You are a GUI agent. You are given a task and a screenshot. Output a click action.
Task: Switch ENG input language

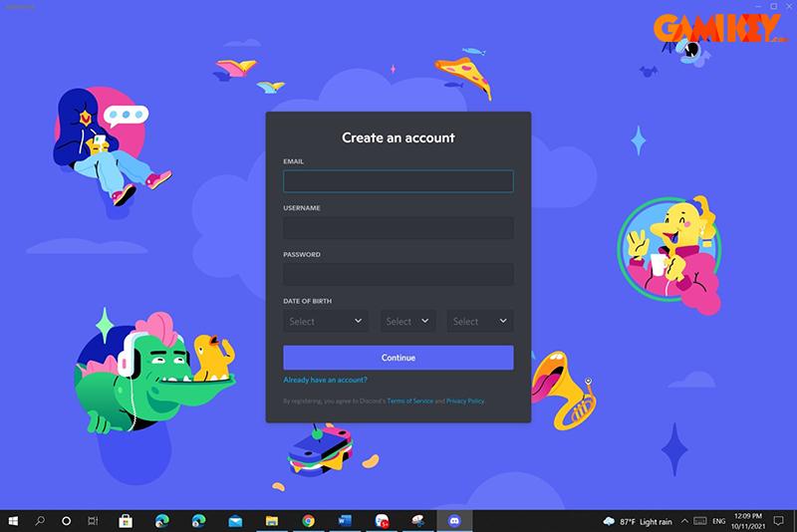(718, 521)
